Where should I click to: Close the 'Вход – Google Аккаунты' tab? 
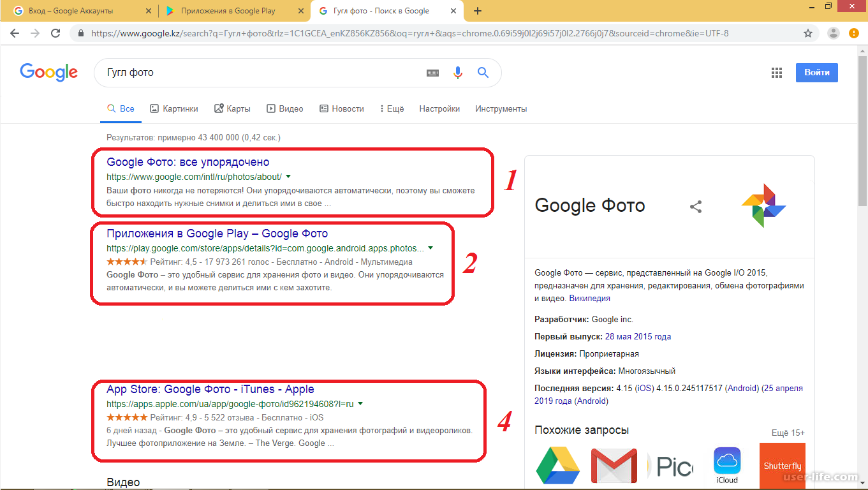(x=149, y=11)
